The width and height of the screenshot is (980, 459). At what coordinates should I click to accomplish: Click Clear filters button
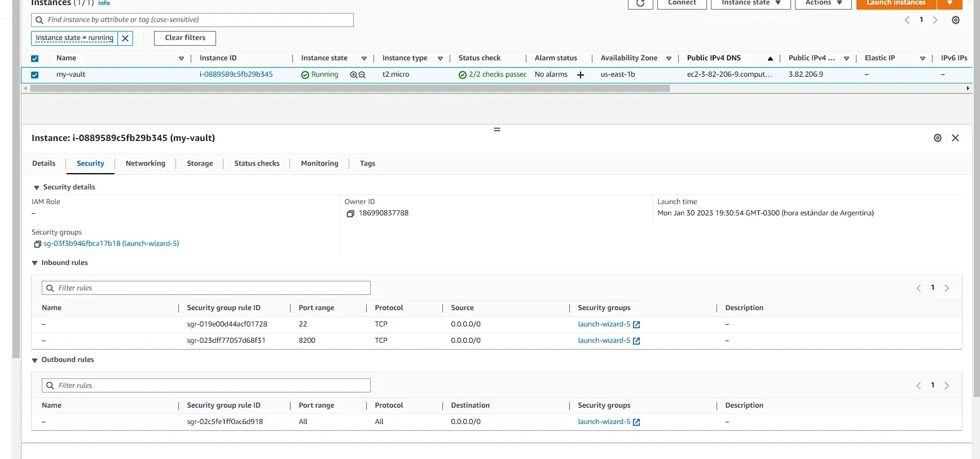point(185,38)
